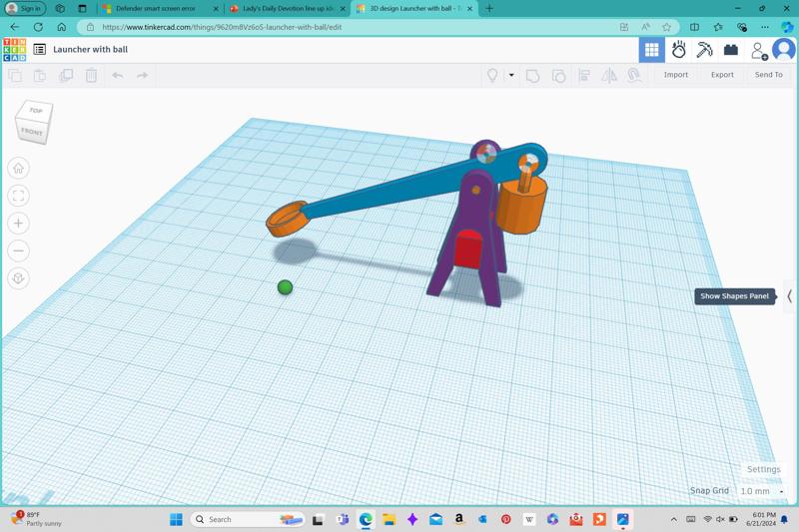Viewport: 799px width, 532px height.
Task: Select the green ball shape
Action: [285, 287]
